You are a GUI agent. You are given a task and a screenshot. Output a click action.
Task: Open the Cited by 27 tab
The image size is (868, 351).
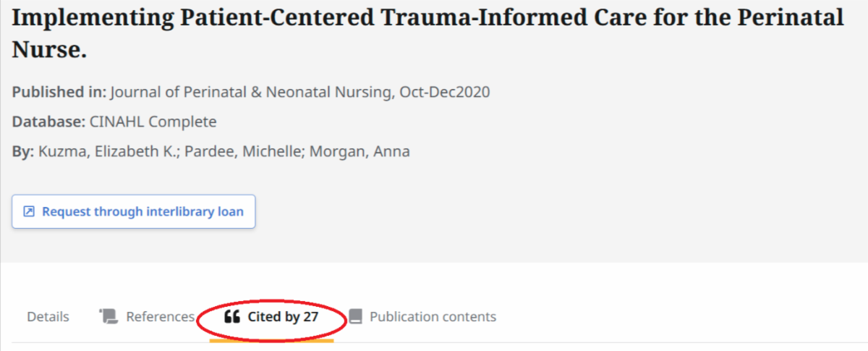[282, 316]
